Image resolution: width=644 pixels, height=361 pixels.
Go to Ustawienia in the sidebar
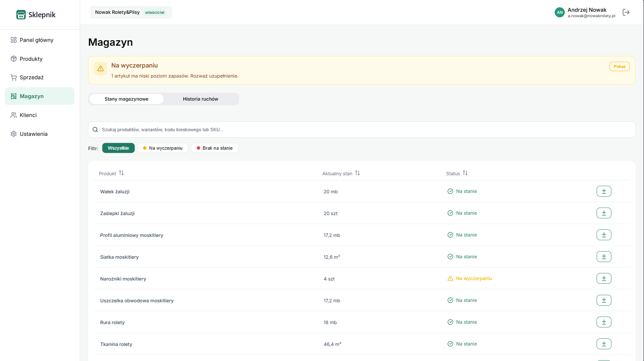tap(34, 134)
